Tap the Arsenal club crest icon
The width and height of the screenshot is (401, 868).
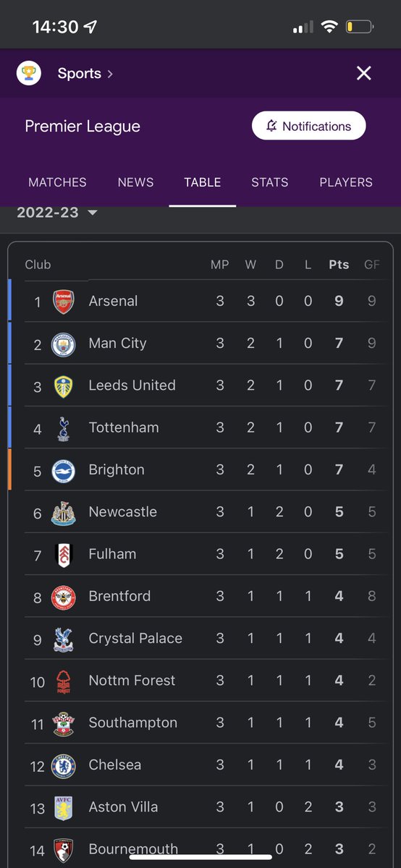pyautogui.click(x=64, y=301)
